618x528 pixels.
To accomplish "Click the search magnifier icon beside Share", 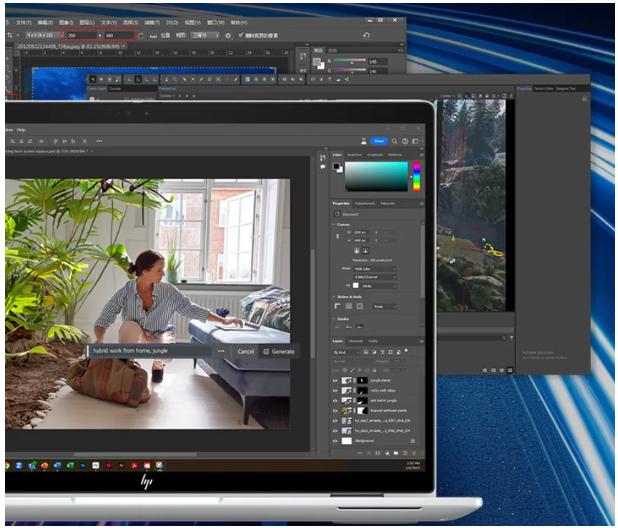I will pyautogui.click(x=394, y=142).
